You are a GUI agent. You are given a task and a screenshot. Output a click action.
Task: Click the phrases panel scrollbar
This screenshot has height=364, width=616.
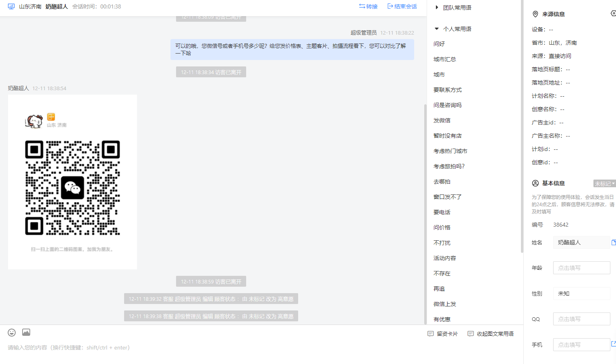(x=522, y=126)
